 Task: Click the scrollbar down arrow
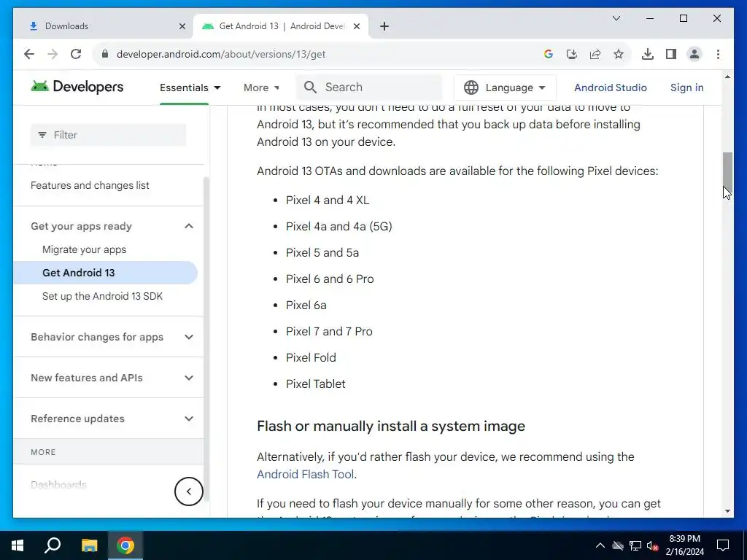727,511
